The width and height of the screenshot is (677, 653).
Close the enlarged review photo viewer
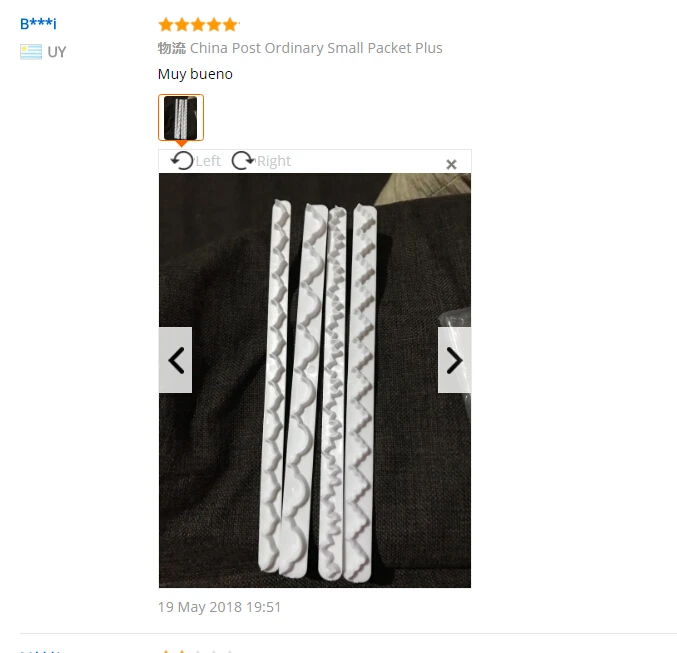(x=451, y=165)
